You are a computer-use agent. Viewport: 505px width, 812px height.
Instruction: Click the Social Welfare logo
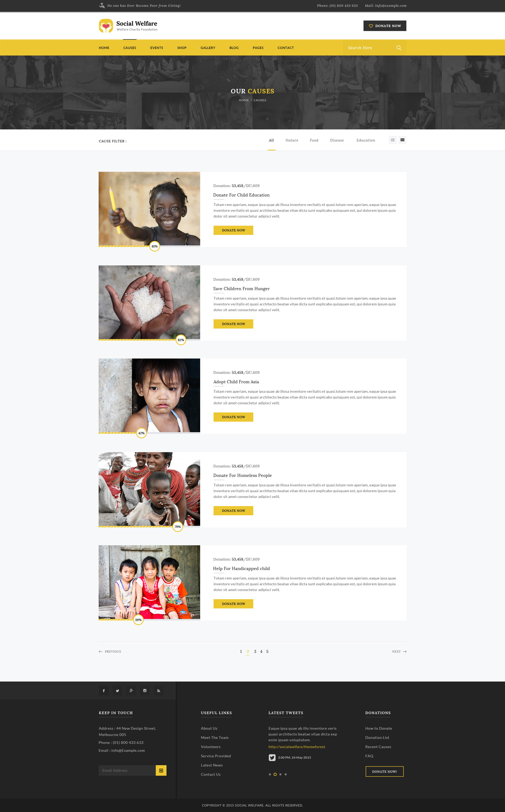pos(128,26)
